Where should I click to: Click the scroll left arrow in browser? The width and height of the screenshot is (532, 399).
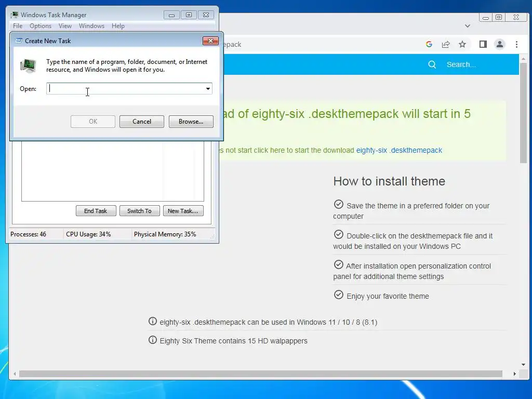coord(15,374)
